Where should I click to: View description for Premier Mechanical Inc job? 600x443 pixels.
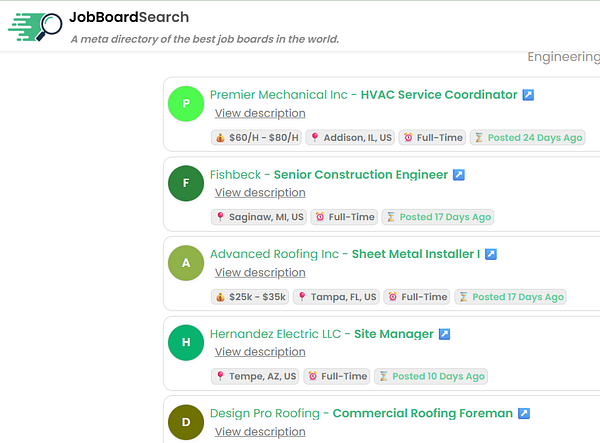point(260,113)
